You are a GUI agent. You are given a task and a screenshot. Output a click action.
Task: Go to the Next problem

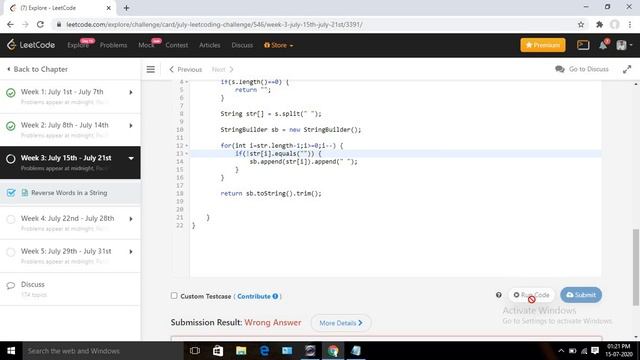[222, 69]
